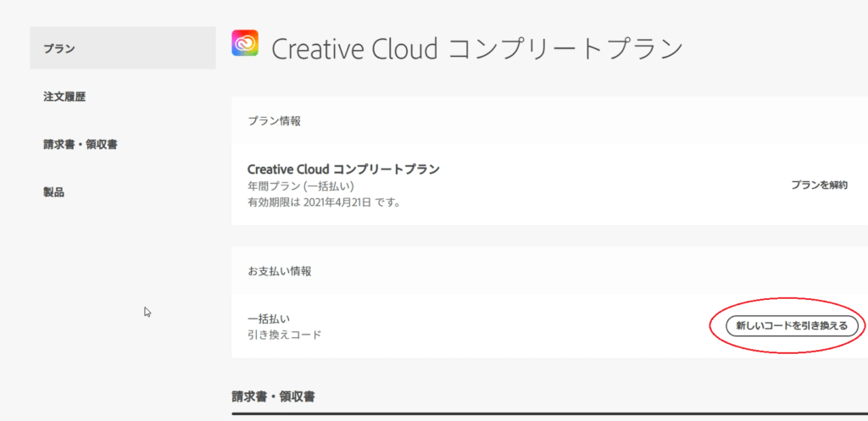This screenshot has height=421, width=868.
Task: Click the 新しいコードを引き換える button
Action: pyautogui.click(x=792, y=326)
